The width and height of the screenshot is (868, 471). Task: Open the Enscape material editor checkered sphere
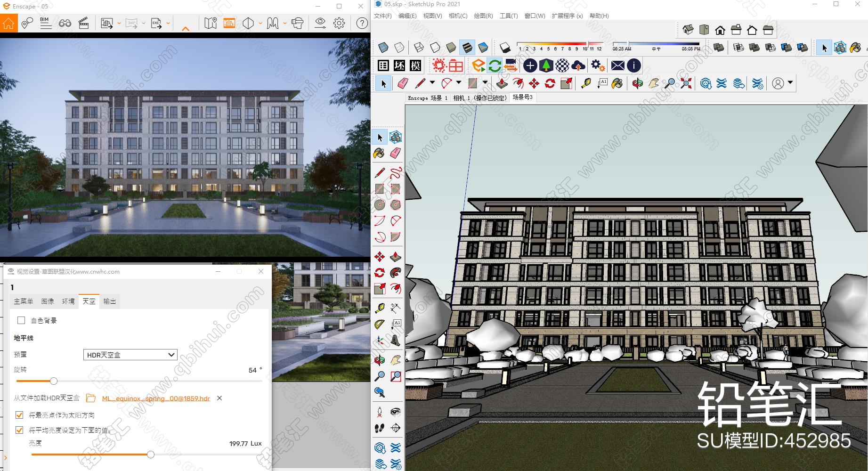pyautogui.click(x=562, y=65)
